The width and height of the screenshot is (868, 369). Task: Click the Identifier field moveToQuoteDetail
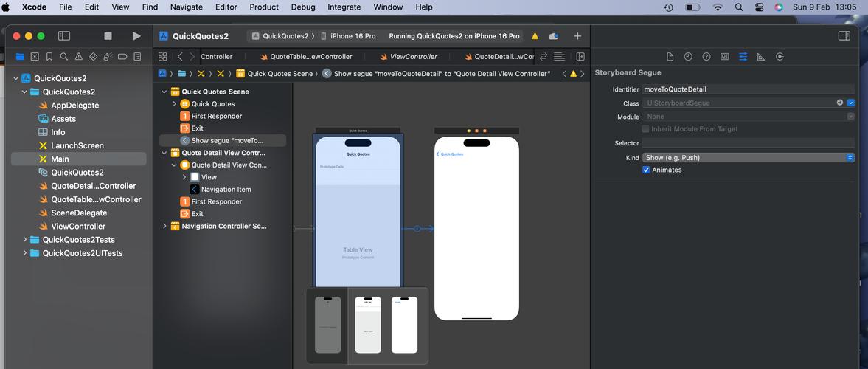tap(749, 89)
